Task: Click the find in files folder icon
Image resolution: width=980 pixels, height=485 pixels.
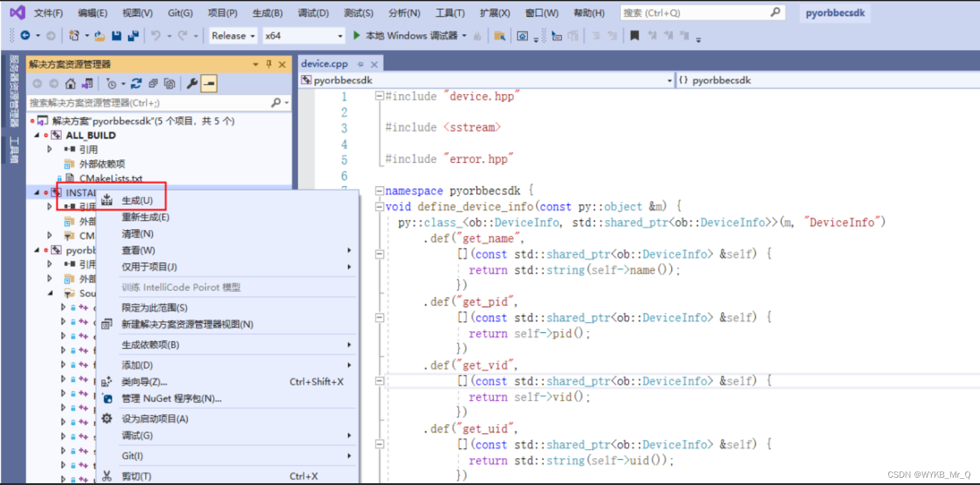Action: tap(500, 36)
